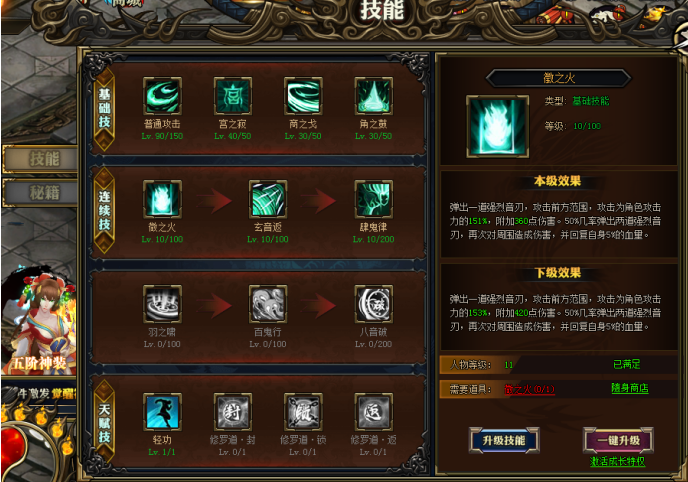688x482 pixels.
Task: Select the 修罗道·返 talent icon
Action: [373, 411]
